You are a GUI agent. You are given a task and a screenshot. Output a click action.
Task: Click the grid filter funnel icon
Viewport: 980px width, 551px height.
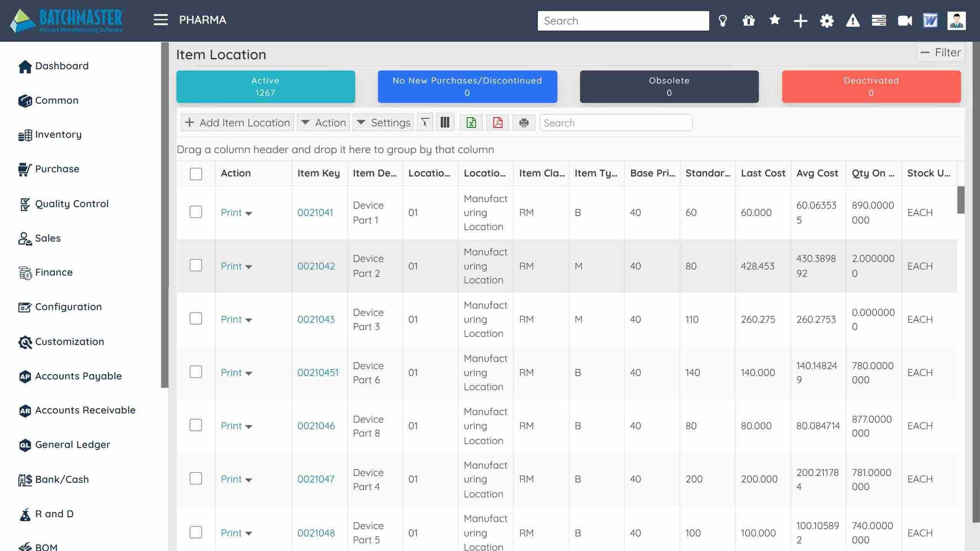pos(425,123)
